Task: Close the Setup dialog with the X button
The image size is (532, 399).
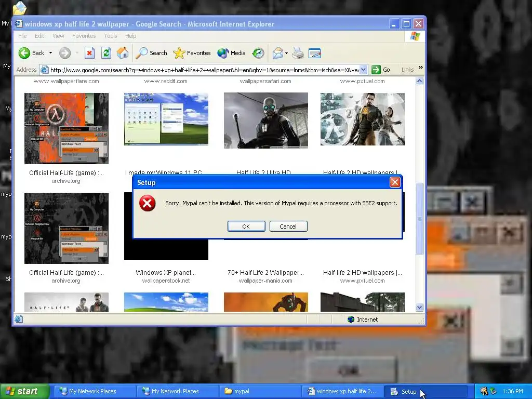Action: pyautogui.click(x=395, y=182)
